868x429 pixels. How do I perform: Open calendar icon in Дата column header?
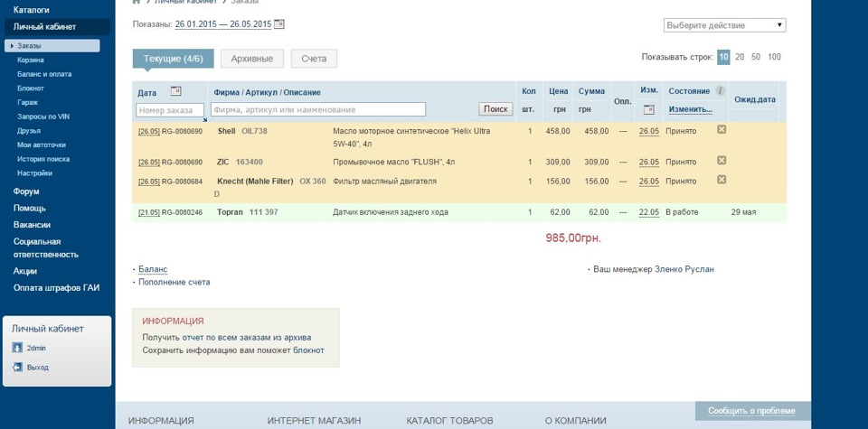click(175, 91)
